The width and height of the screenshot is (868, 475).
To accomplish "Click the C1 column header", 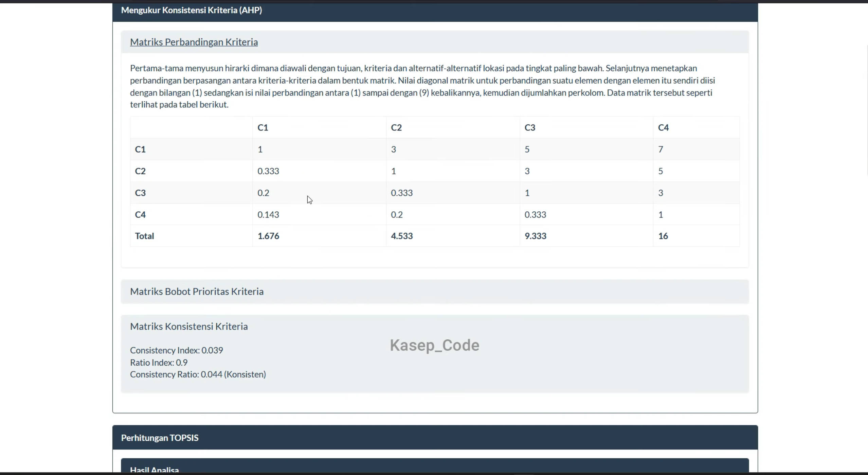I will tap(263, 127).
